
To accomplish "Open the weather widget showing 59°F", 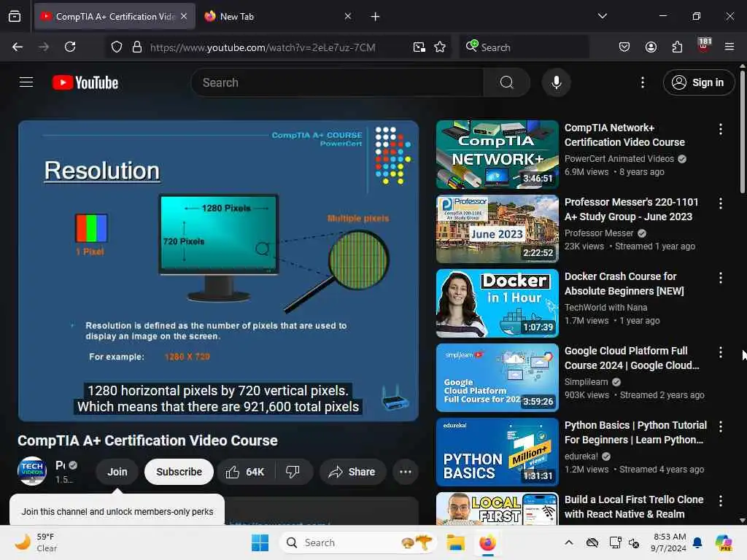I will pyautogui.click(x=35, y=542).
